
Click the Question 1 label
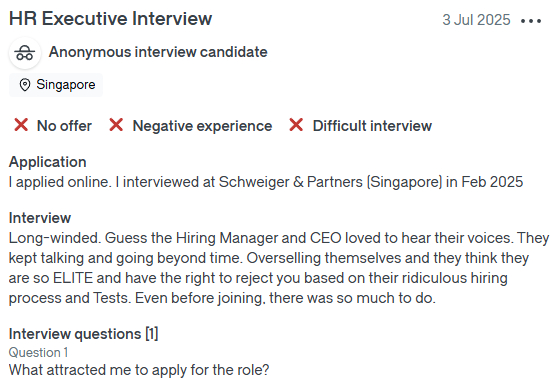pyautogui.click(x=39, y=352)
